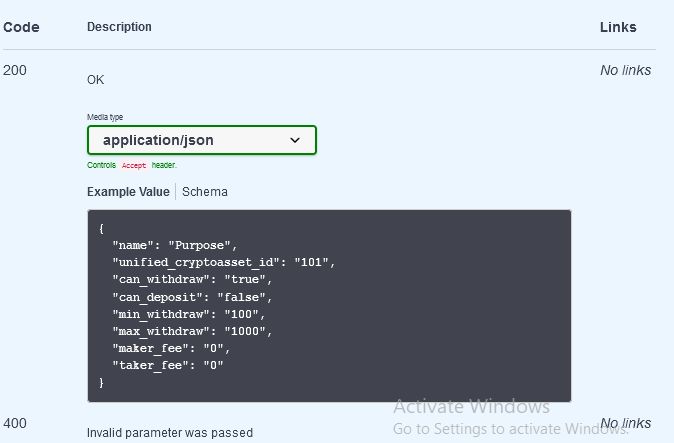Click the "max_withdraw": "1000" line
This screenshot has height=443, width=674.
coord(192,331)
